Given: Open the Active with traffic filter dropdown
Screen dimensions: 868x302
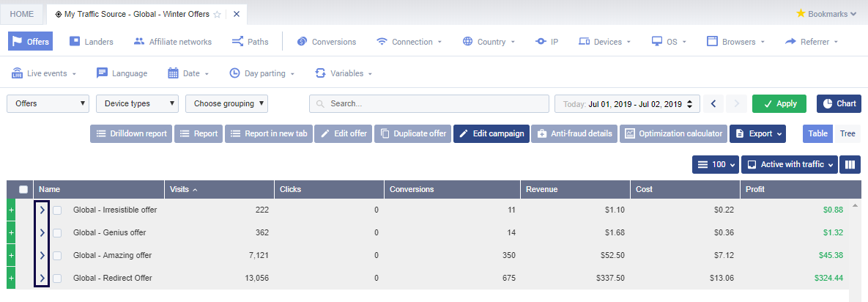Looking at the screenshot, I should tap(788, 165).
